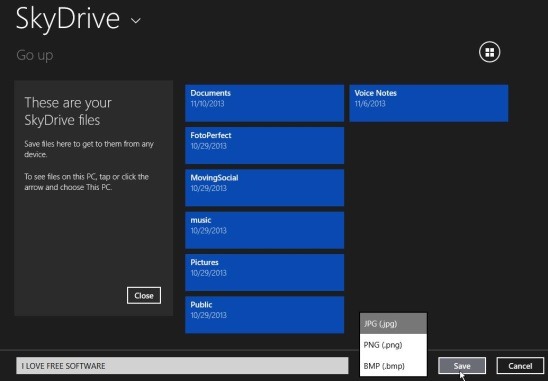Open the FotoPerfect folder tile
The height and width of the screenshot is (381, 548).
(265, 145)
